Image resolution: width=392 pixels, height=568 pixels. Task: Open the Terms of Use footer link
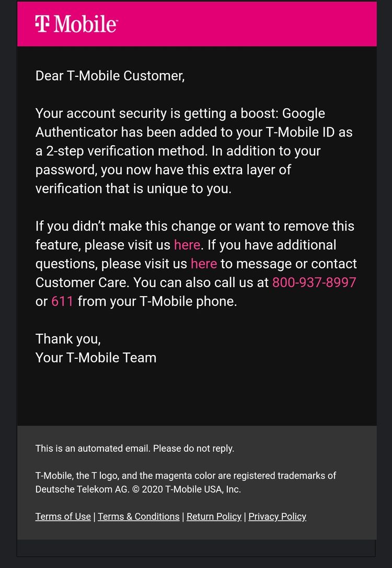coord(63,517)
